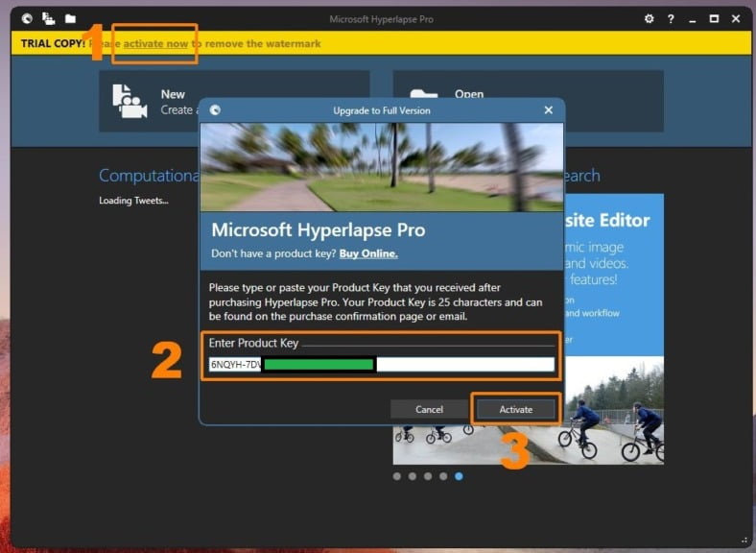Select the second carousel dot

[413, 476]
